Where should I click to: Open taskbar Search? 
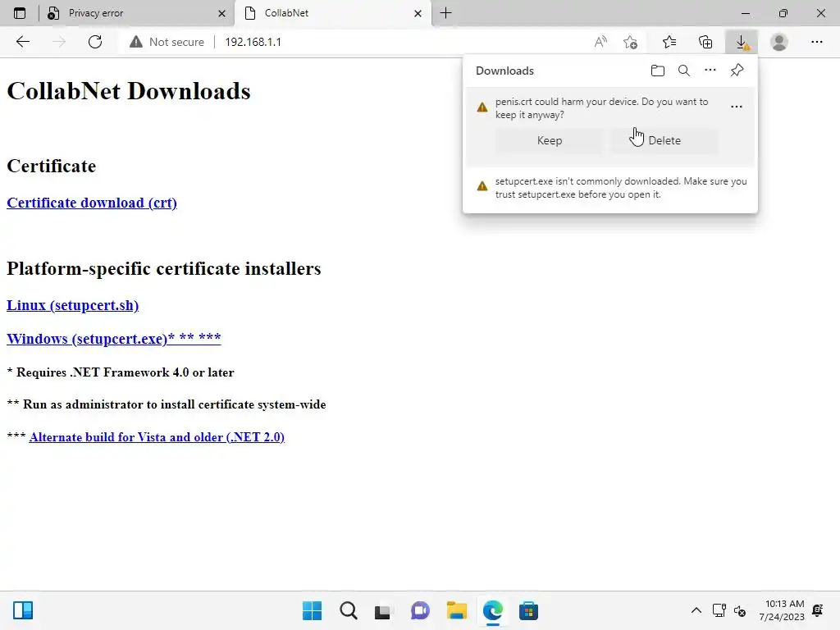(x=348, y=610)
